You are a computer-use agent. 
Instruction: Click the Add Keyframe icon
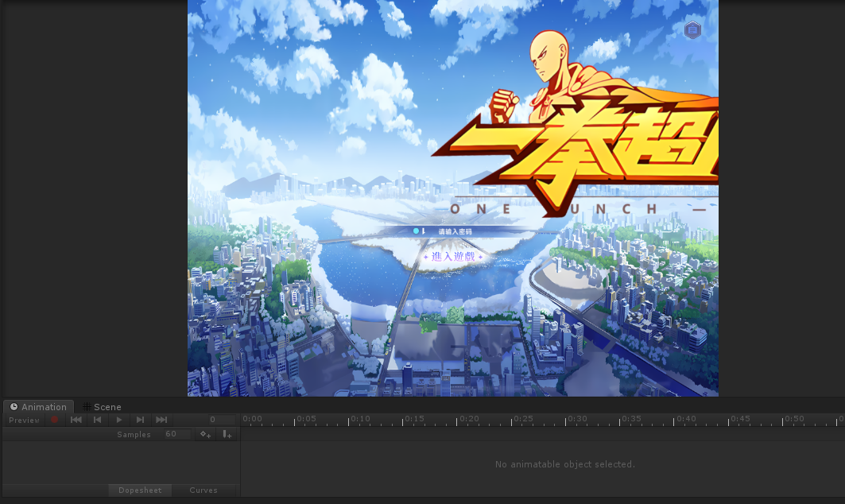(x=206, y=435)
